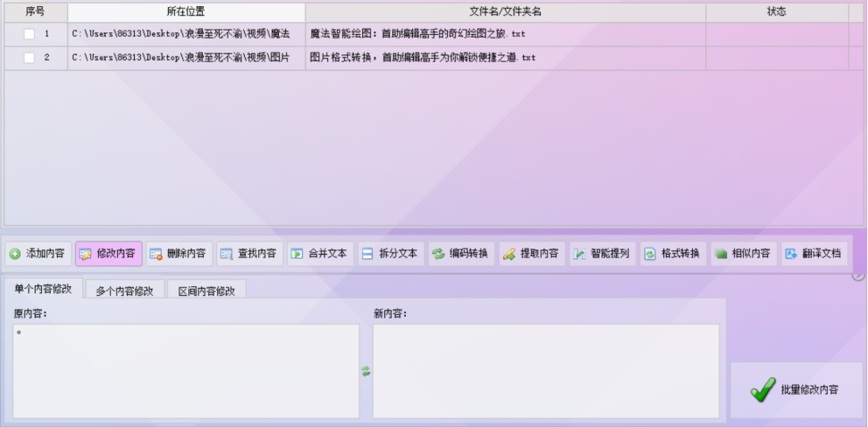Open the 添加内容 tool
Screen dimensions: 868x427
click(38, 254)
